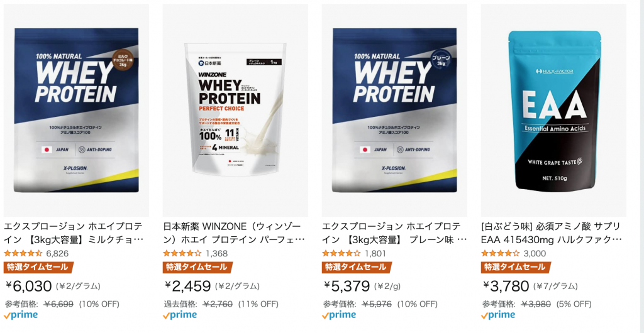Click prime logo under ¥6,030 item
Viewport: 644px width, 333px height.
pyautogui.click(x=21, y=315)
